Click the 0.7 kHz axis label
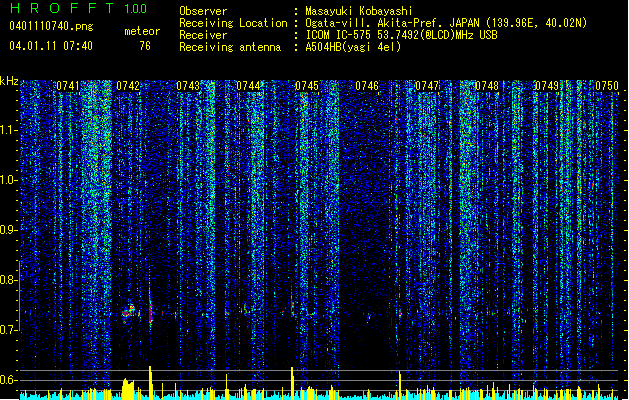The height and width of the screenshot is (400, 629). tap(8, 330)
